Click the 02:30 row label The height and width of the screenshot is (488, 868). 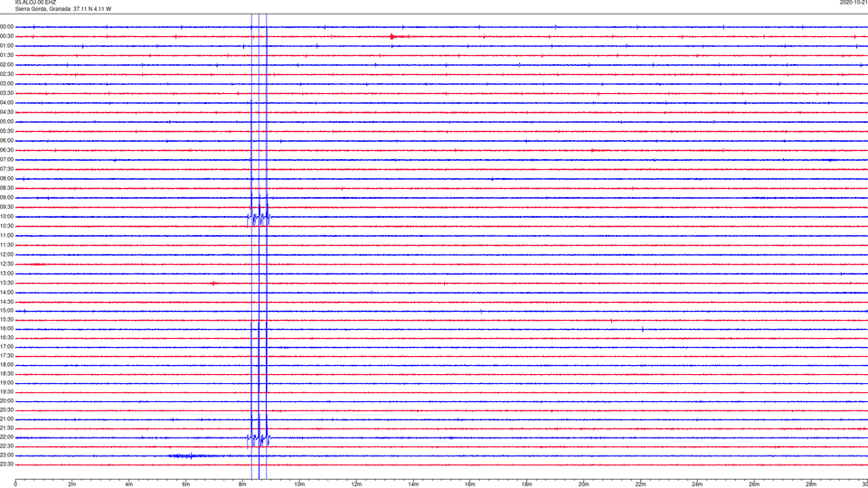coord(7,74)
